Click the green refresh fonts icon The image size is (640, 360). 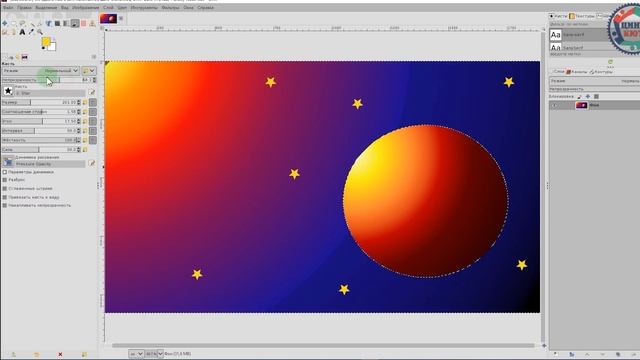coord(610,62)
